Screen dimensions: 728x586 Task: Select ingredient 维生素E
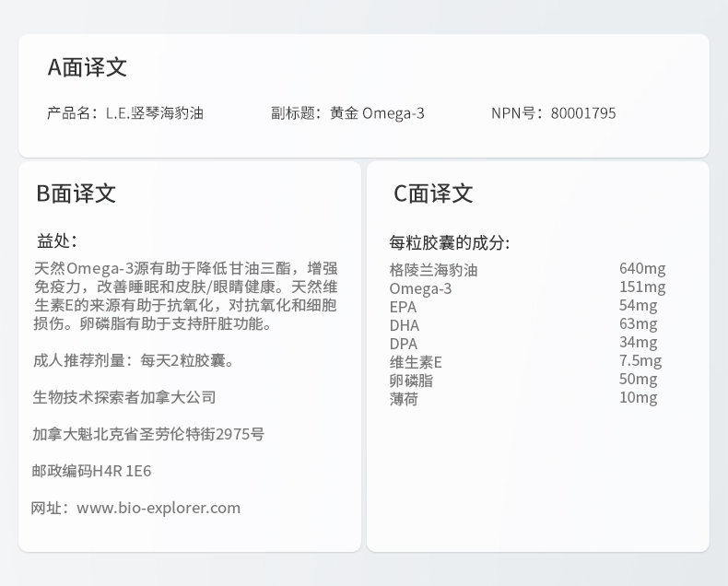coord(416,362)
